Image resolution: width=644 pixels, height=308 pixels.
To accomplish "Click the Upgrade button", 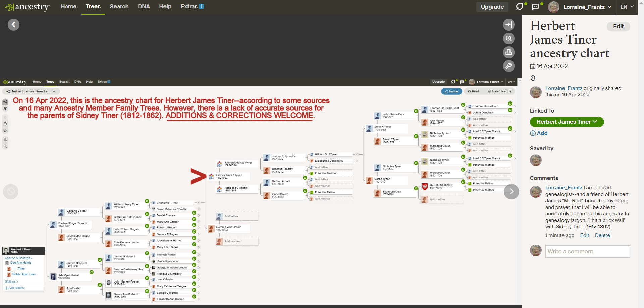I will [492, 7].
